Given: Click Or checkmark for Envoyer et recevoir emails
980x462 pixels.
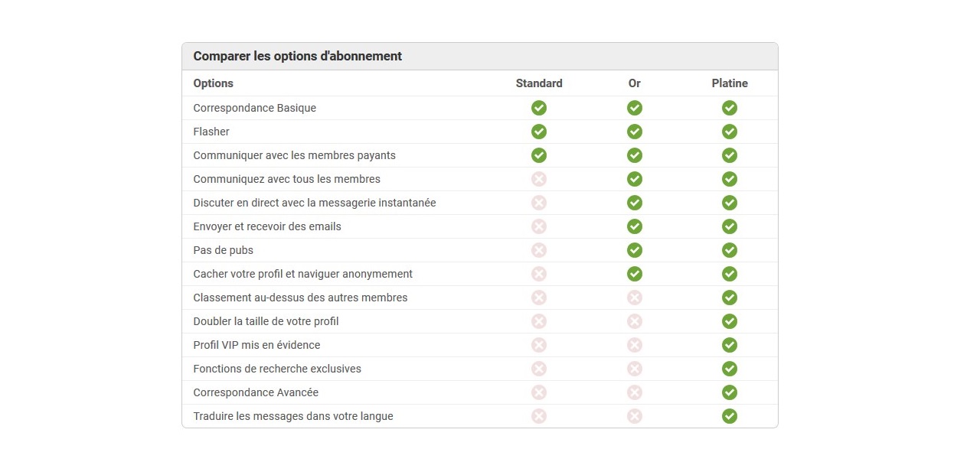Looking at the screenshot, I should coord(634,226).
